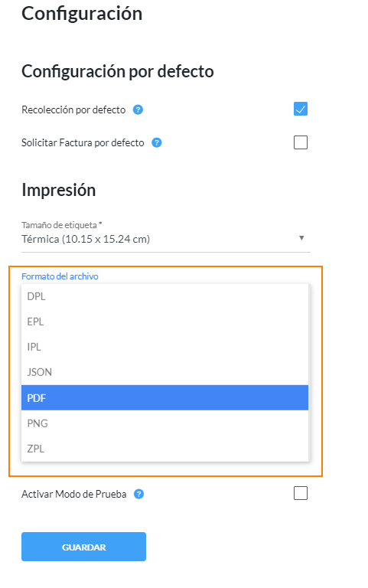Image resolution: width=368 pixels, height=588 pixels.
Task: Open help icon beside Recolección por defecto
Action: [138, 110]
